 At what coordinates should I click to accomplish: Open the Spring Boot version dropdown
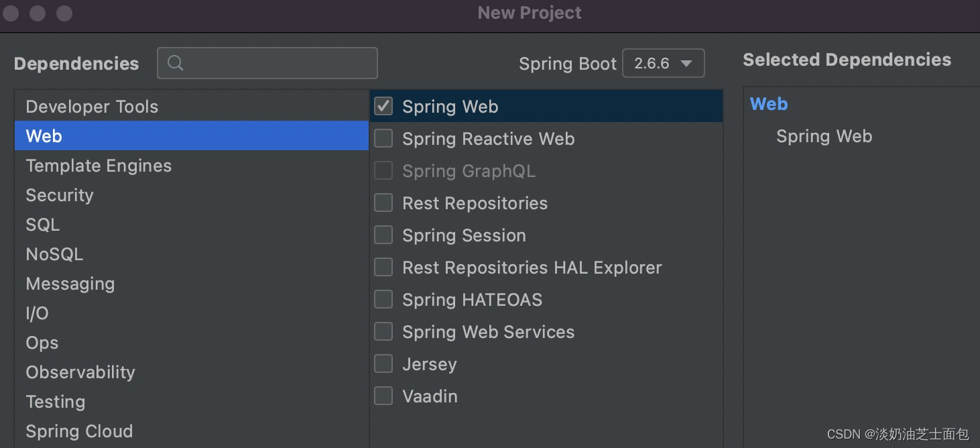pos(663,64)
